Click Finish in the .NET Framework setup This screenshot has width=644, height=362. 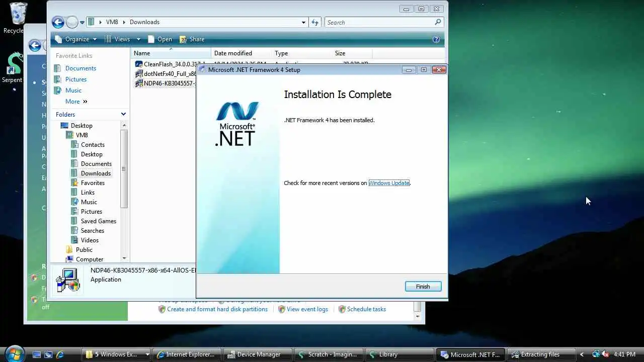tap(423, 287)
